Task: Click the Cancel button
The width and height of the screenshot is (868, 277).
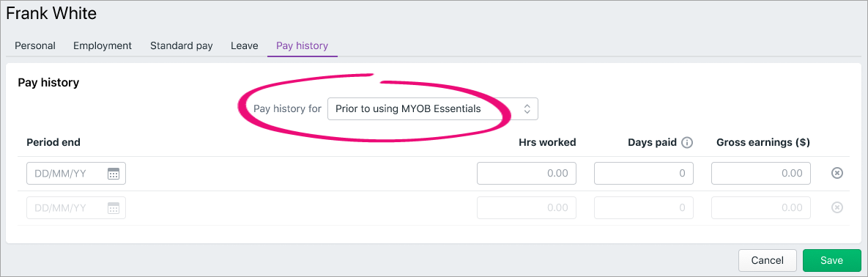Action: tap(767, 260)
